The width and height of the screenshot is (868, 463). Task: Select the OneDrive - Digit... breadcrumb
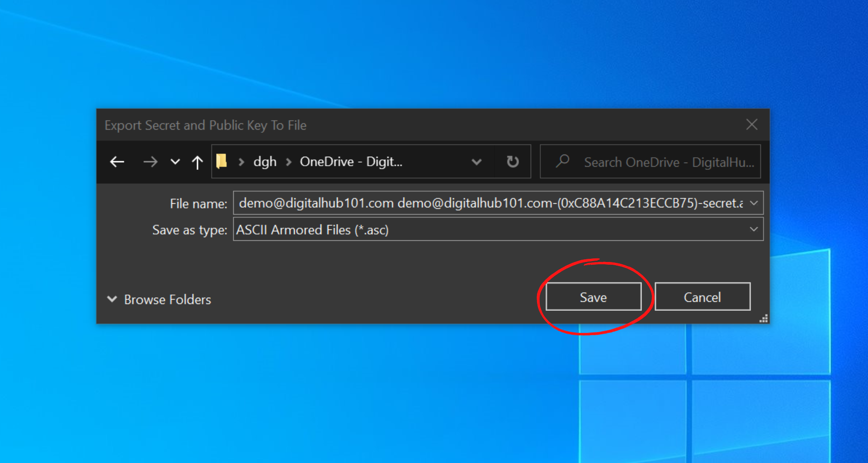tap(351, 162)
